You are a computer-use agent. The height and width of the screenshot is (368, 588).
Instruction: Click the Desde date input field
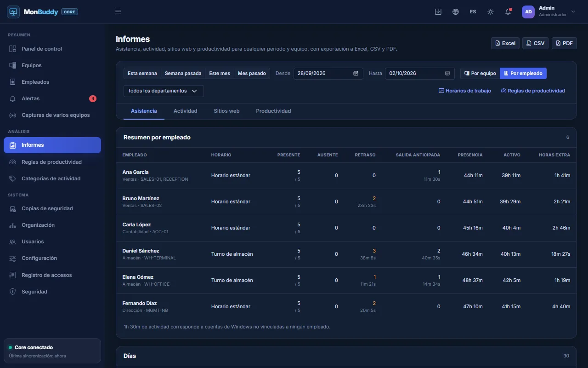(328, 74)
